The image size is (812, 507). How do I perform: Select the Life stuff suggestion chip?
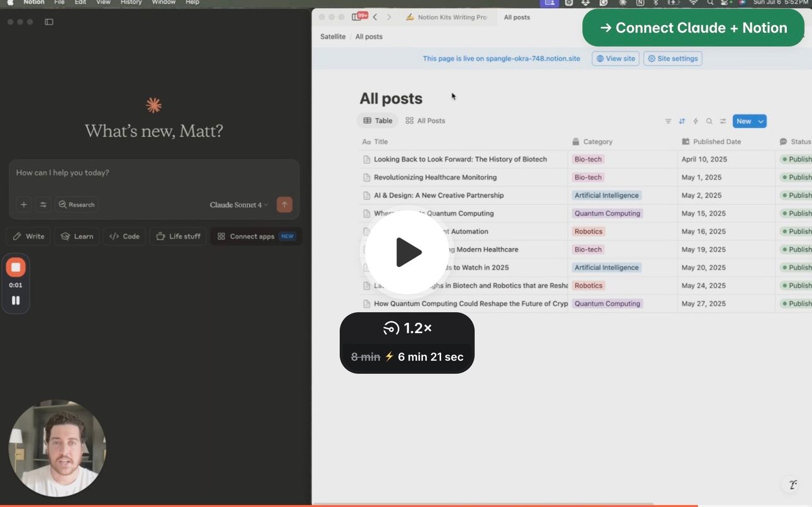(x=178, y=236)
